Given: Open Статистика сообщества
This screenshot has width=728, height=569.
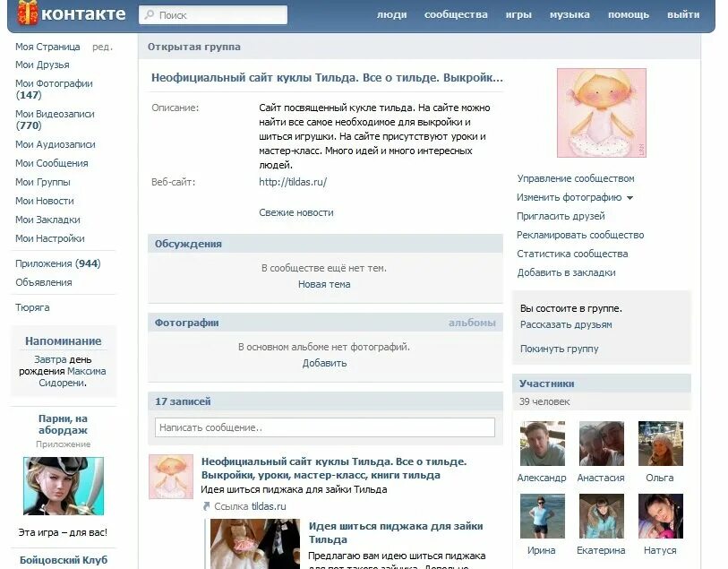Looking at the screenshot, I should (x=572, y=254).
